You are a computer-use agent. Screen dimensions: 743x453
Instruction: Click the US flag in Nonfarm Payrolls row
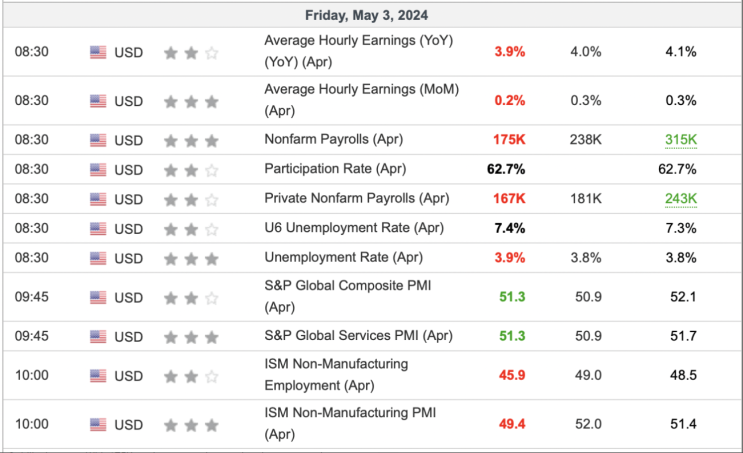[x=98, y=140]
